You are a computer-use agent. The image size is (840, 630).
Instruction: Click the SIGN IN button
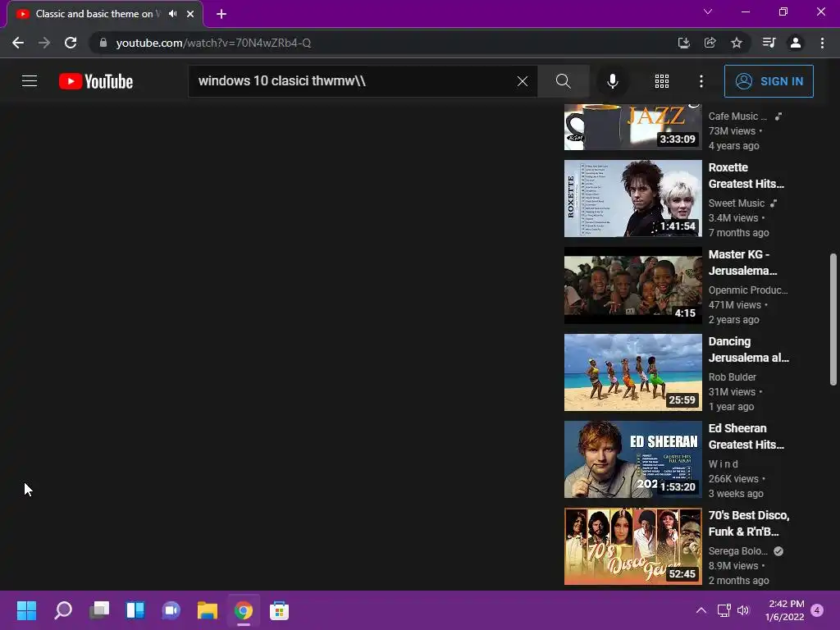769,81
